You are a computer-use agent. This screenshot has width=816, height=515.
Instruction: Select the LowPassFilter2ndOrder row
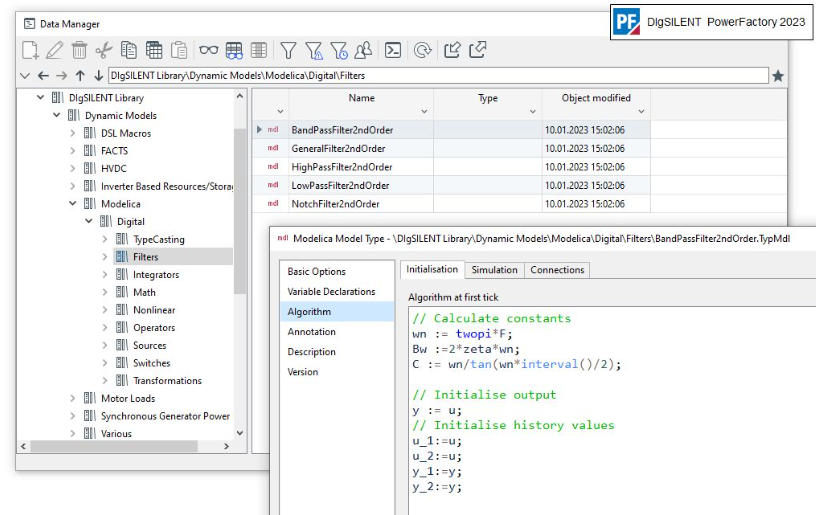452,185
